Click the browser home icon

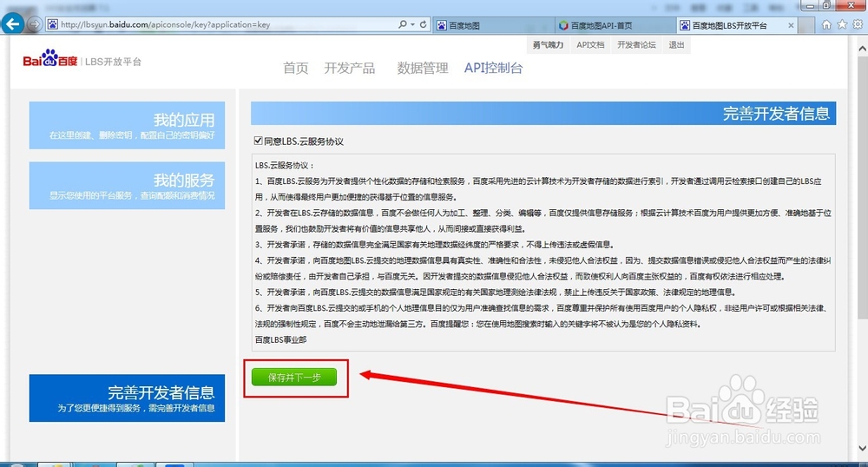[x=826, y=24]
